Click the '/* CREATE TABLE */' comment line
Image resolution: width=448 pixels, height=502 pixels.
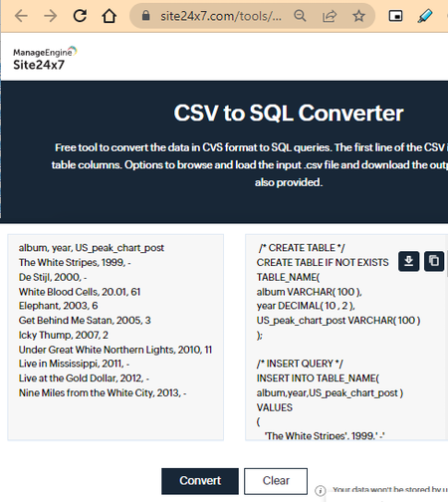[302, 248]
